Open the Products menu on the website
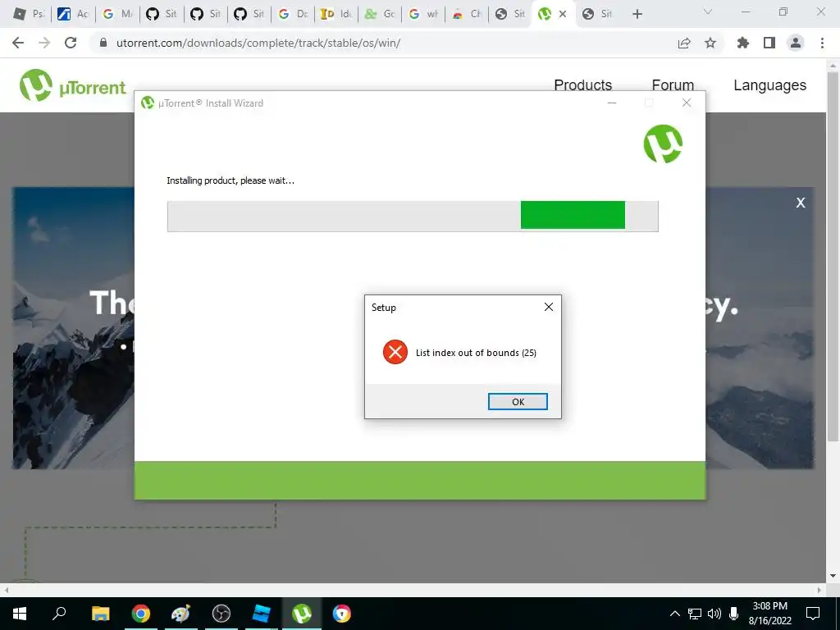This screenshot has width=840, height=630. [582, 84]
